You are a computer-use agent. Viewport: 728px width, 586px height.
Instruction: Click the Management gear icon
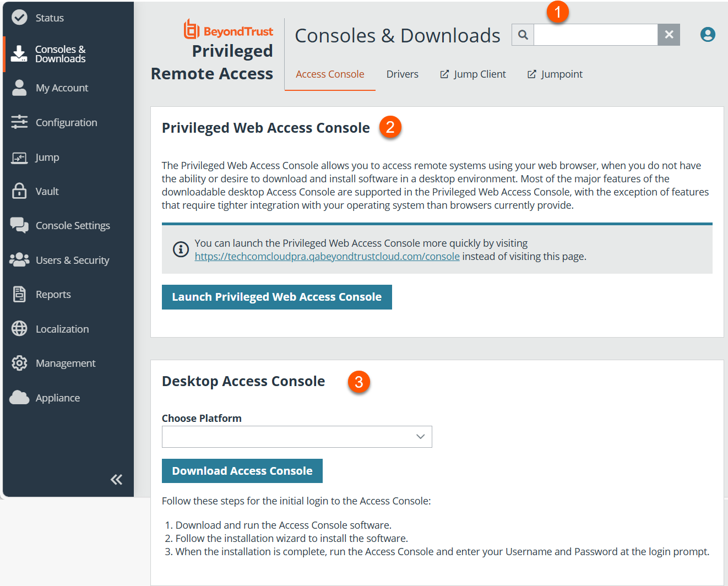19,363
